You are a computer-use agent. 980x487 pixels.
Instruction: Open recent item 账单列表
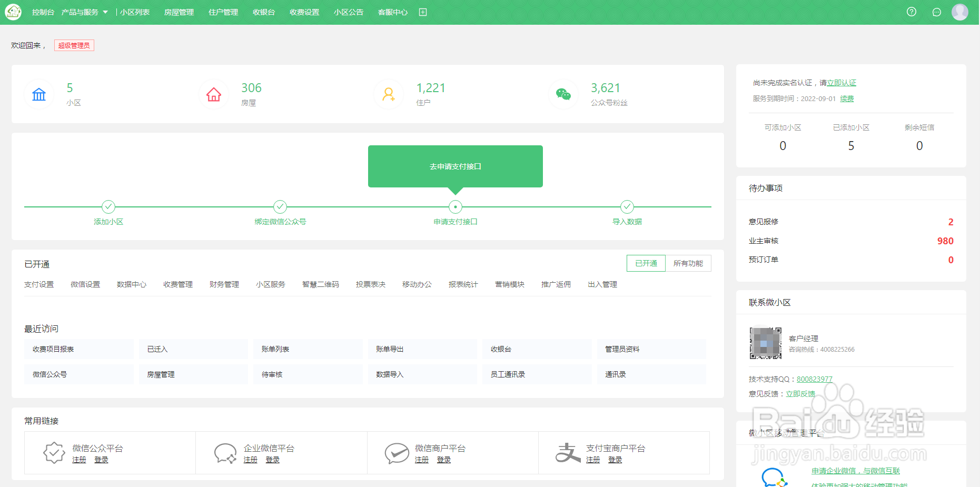click(308, 349)
